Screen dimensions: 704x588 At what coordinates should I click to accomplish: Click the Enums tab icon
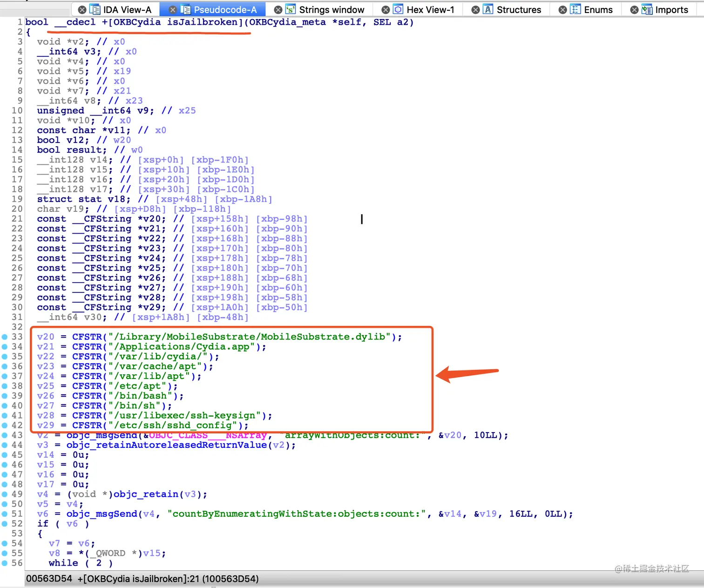[x=575, y=10]
